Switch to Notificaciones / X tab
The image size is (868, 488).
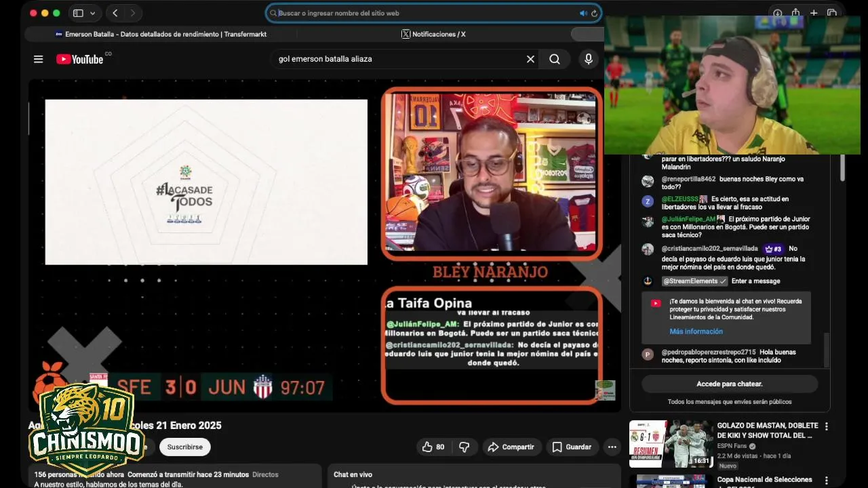433,34
